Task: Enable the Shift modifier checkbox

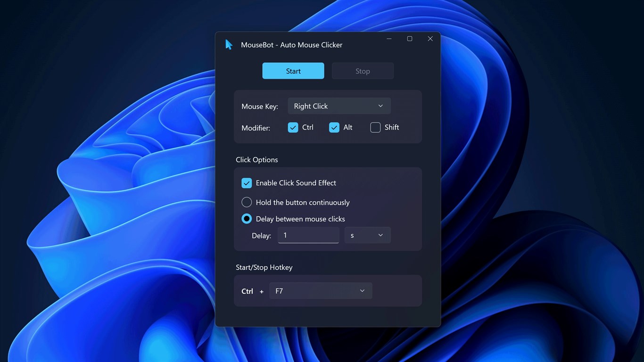Action: tap(375, 127)
